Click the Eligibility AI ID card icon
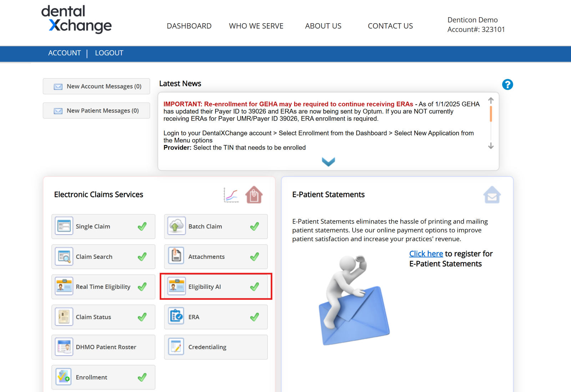Viewport: 571px width, 392px height. point(177,286)
